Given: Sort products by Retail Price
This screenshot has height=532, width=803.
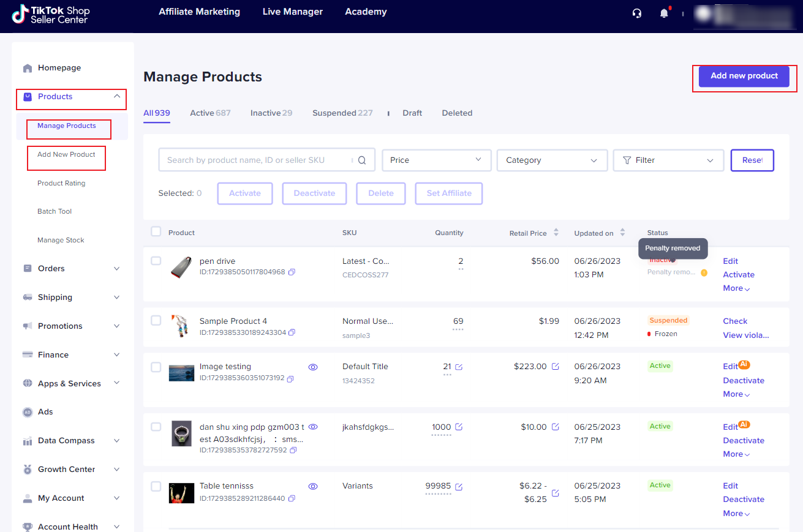Looking at the screenshot, I should coord(556,233).
